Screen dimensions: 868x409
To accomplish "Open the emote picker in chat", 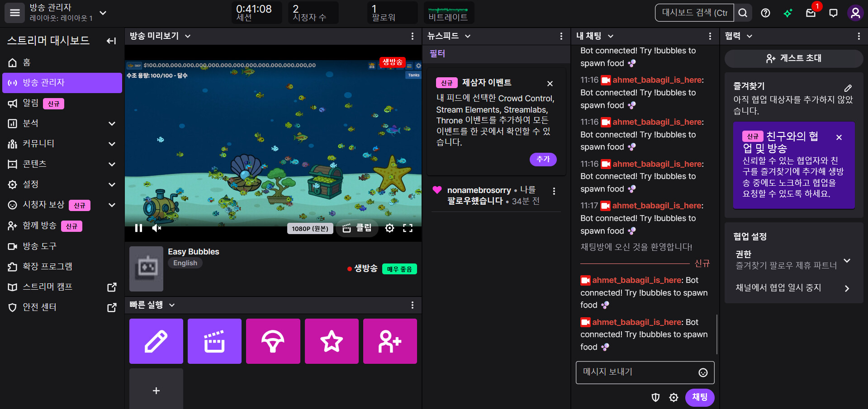I will tap(703, 372).
